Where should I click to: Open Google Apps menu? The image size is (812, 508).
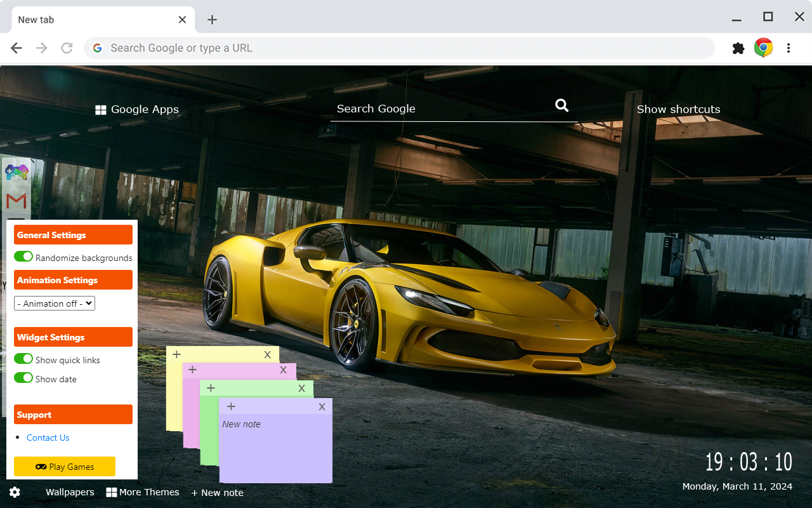pos(137,109)
